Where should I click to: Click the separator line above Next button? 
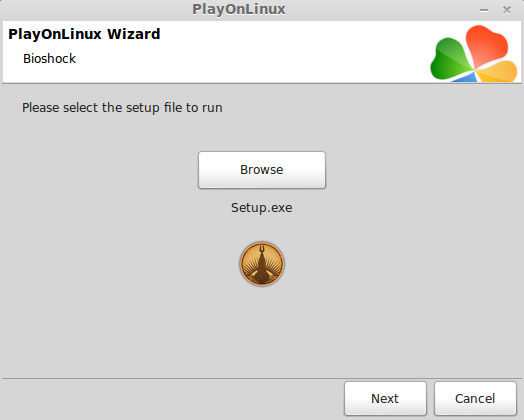(262, 379)
